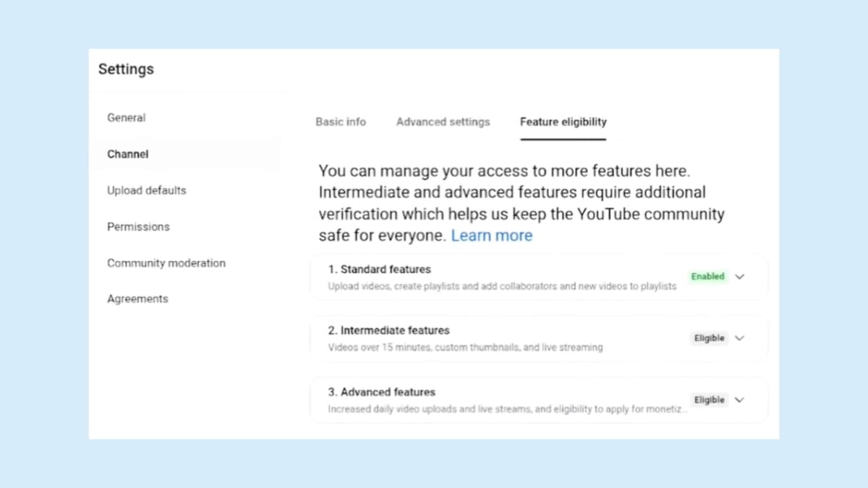Open the Upload defaults settings
Screen dimensions: 868x488
tap(146, 190)
